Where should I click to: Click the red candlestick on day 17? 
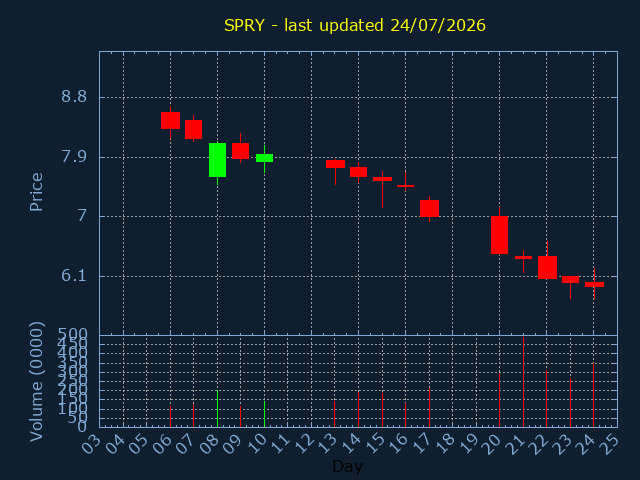pos(429,208)
